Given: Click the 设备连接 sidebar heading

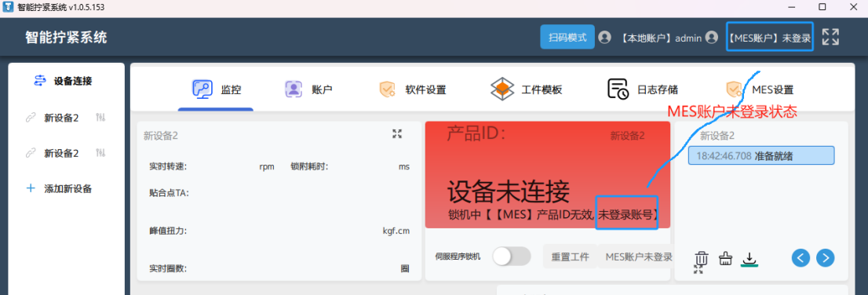Looking at the screenshot, I should coord(73,81).
